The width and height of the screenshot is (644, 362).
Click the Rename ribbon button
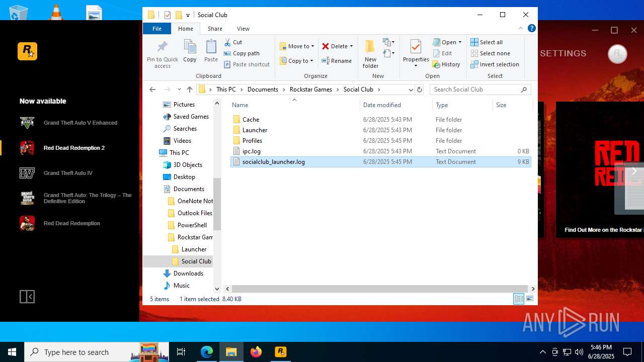click(337, 61)
